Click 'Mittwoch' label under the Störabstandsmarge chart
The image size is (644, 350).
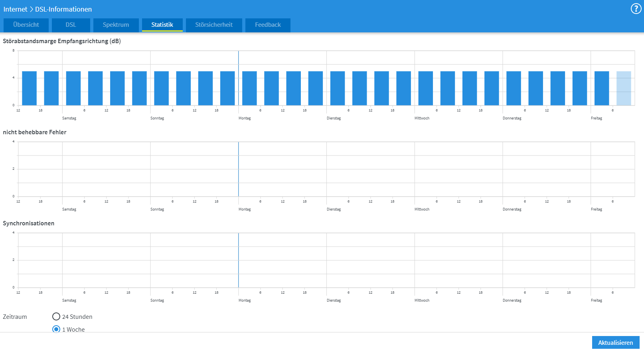(x=422, y=118)
